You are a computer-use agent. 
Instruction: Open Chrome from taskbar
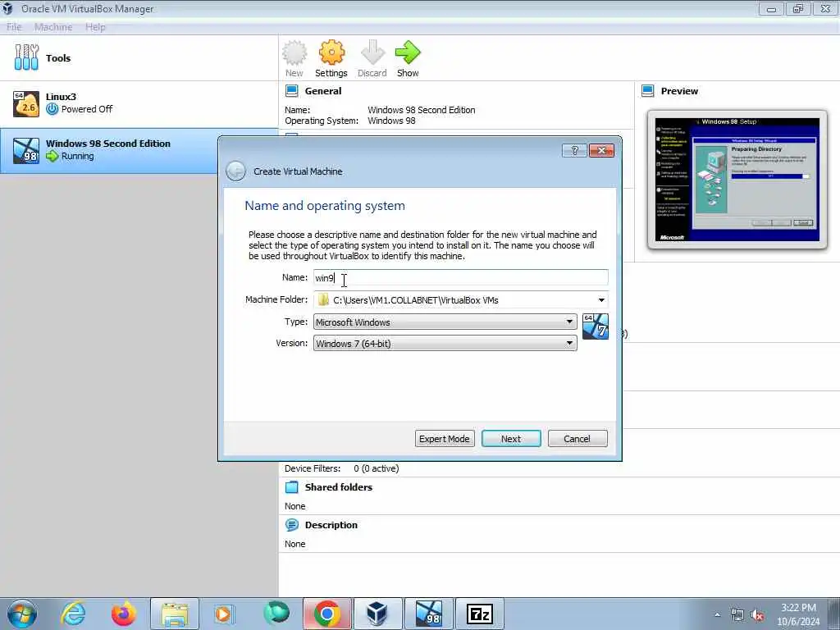[327, 614]
